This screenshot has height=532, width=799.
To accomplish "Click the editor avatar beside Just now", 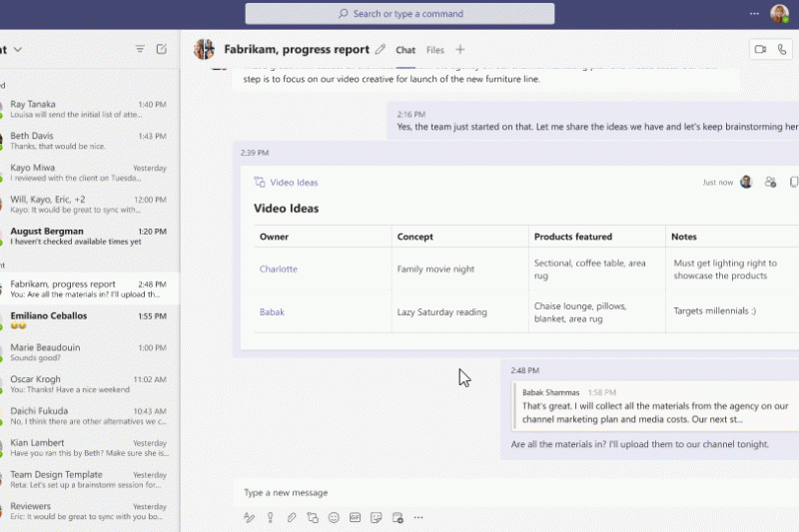I will point(746,183).
